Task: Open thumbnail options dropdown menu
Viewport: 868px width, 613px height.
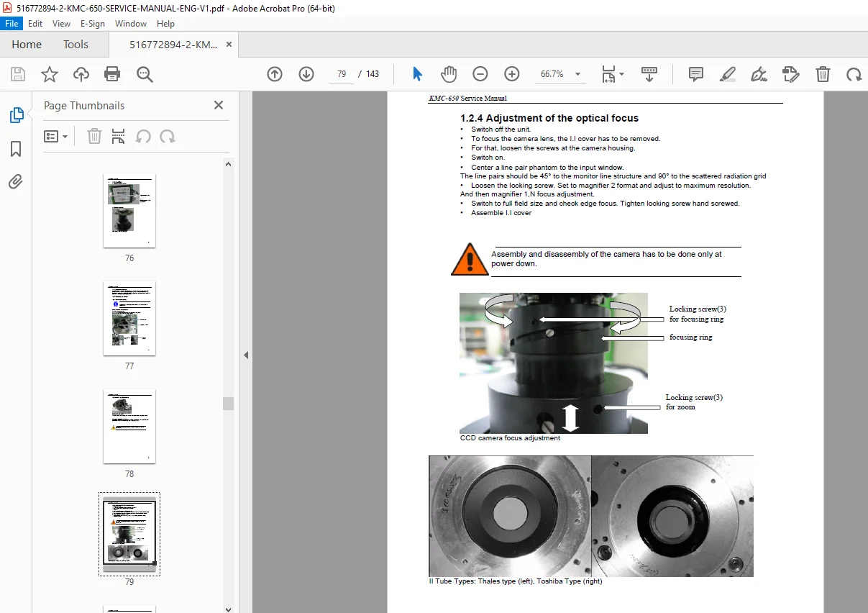Action: tap(55, 136)
